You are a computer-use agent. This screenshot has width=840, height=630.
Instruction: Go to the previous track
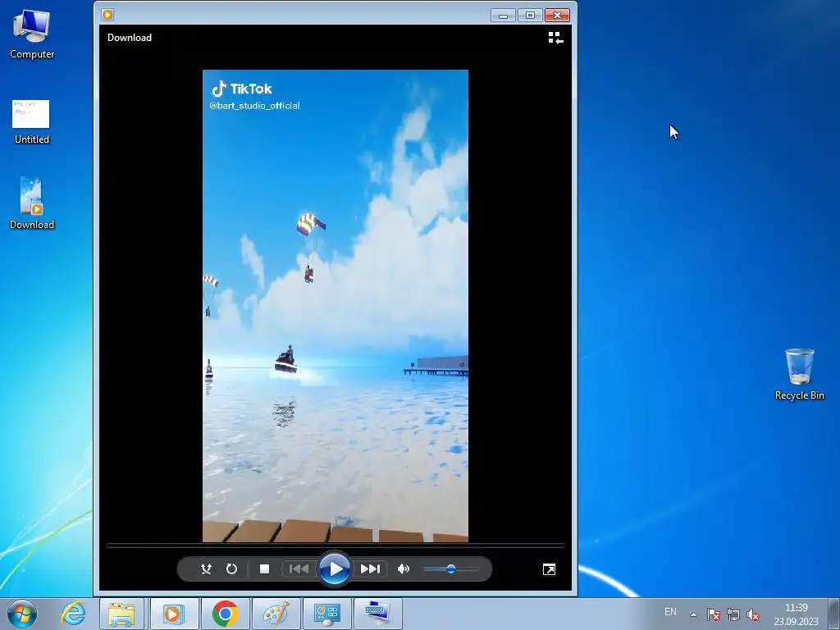299,569
